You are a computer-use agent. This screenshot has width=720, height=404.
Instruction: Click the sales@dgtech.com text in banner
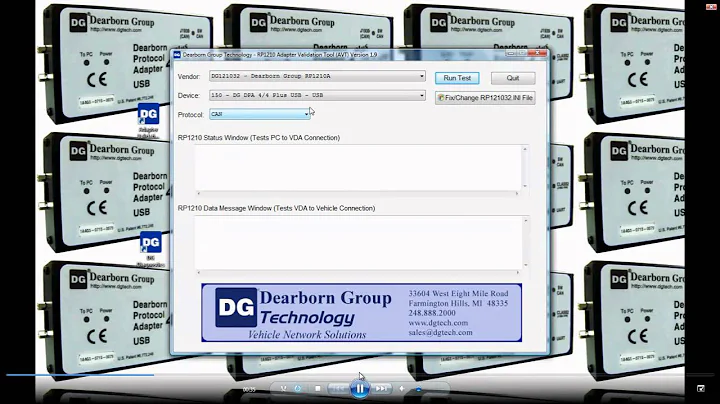tap(440, 332)
